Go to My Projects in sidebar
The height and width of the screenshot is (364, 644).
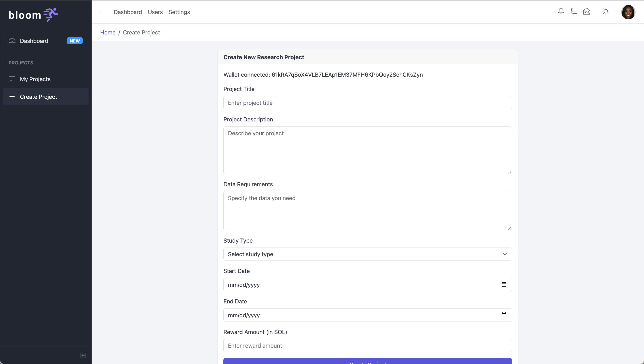[35, 79]
